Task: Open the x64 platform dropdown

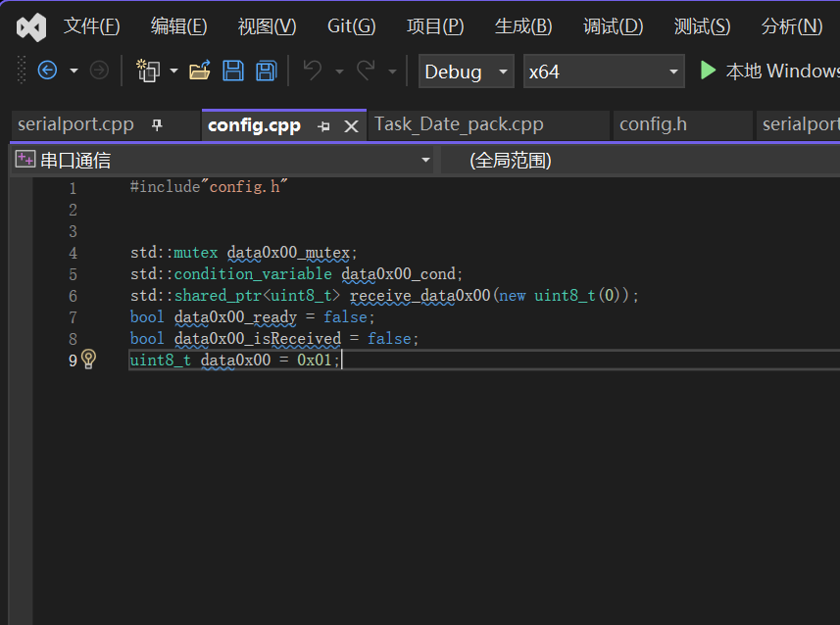Action: point(604,72)
